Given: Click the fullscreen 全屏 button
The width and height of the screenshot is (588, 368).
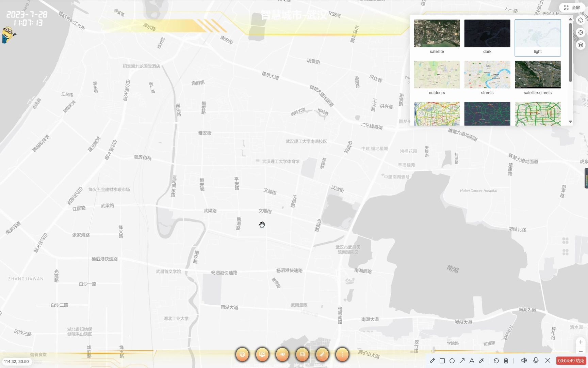Looking at the screenshot, I should click(x=572, y=7).
